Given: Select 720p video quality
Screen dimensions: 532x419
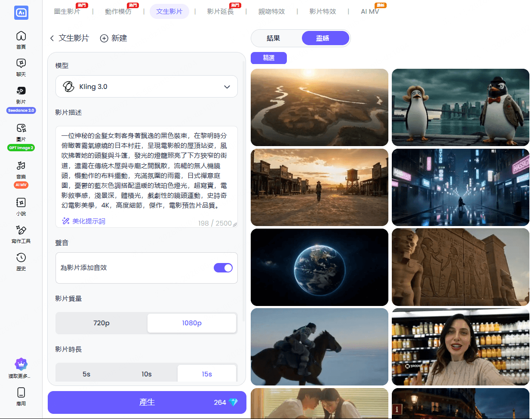Looking at the screenshot, I should [101, 323].
